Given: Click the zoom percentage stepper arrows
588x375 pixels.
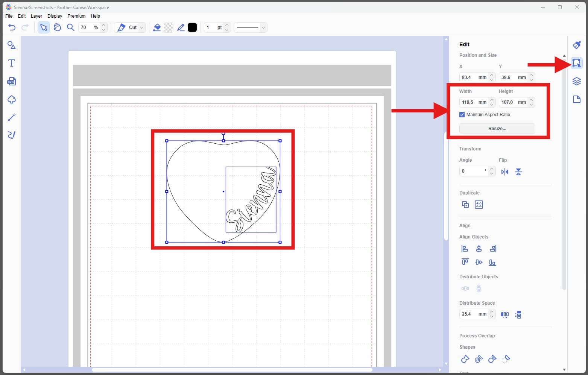Looking at the screenshot, I should (104, 27).
